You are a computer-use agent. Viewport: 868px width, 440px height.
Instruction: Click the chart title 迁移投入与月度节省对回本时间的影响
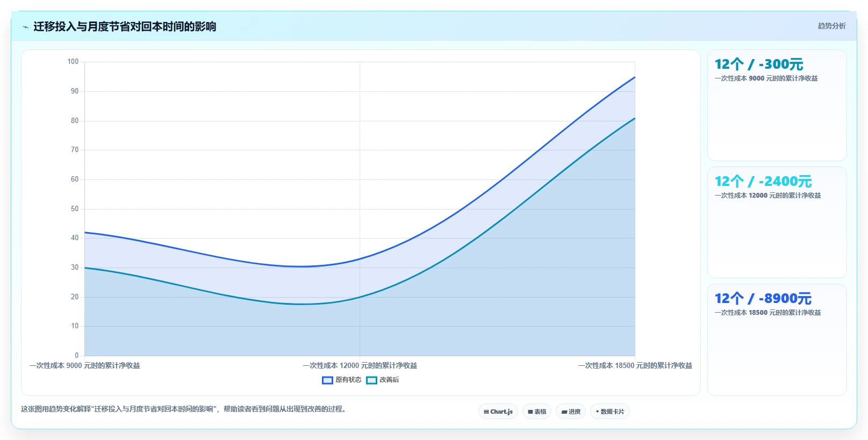125,26
